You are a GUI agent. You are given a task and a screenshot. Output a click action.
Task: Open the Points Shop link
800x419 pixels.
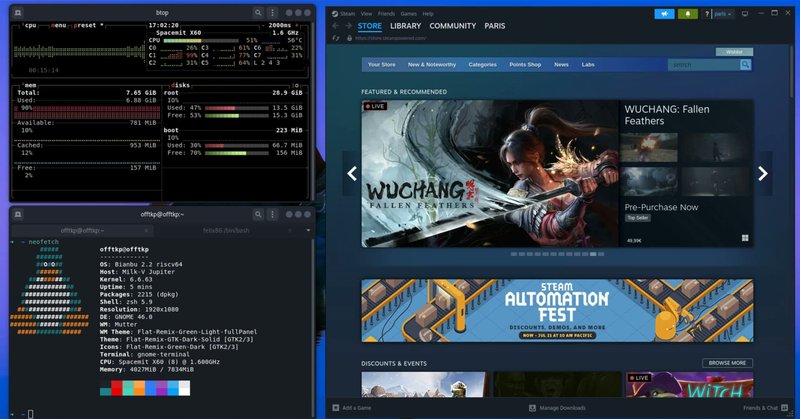pyautogui.click(x=524, y=64)
